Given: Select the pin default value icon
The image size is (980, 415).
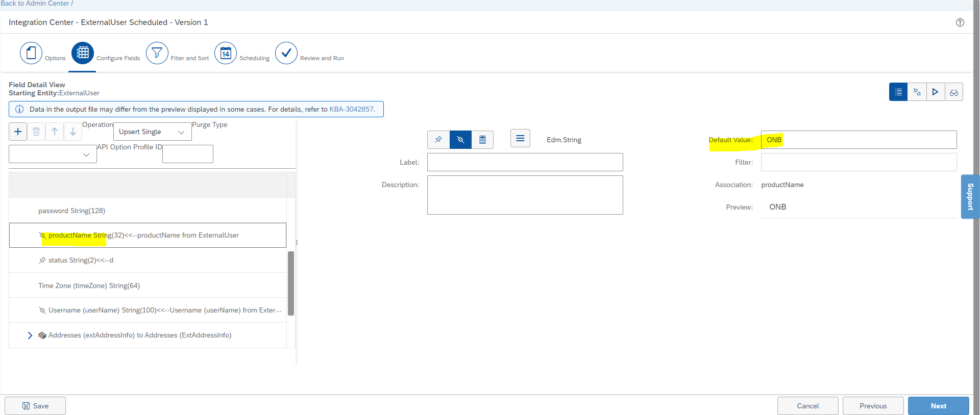Looking at the screenshot, I should pyautogui.click(x=438, y=139).
